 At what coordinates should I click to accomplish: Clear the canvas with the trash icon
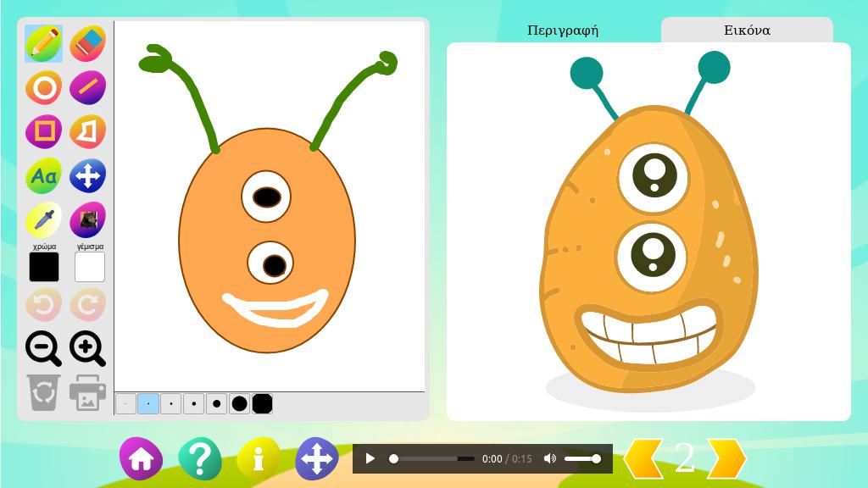point(43,392)
